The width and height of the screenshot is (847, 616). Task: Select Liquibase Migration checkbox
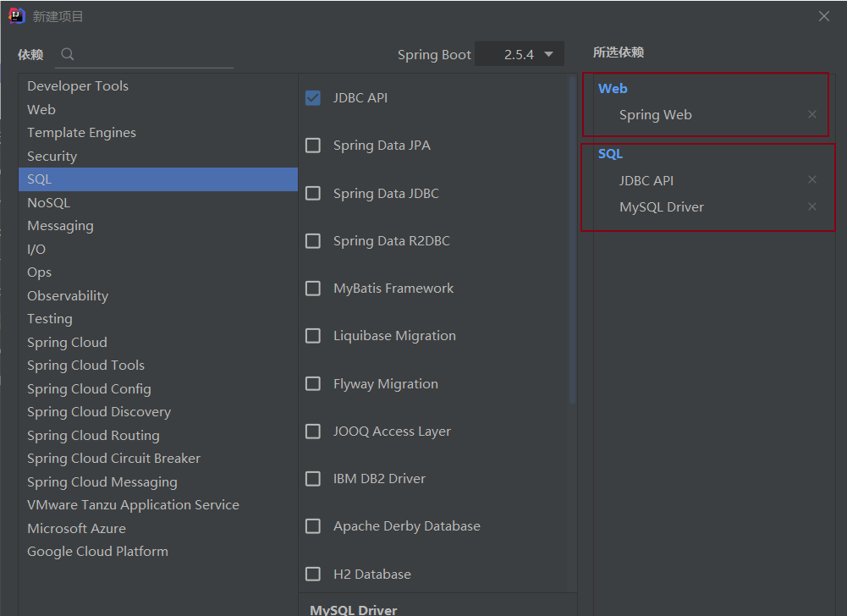(313, 336)
